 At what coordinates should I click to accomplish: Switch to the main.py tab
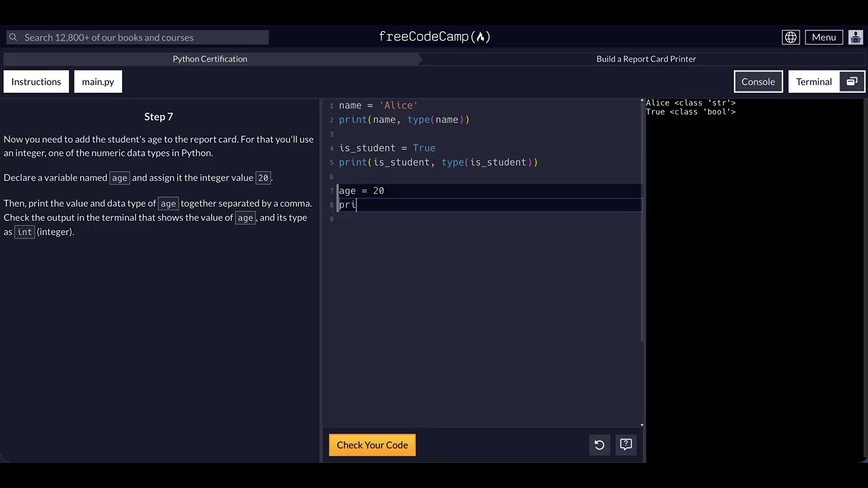point(98,81)
